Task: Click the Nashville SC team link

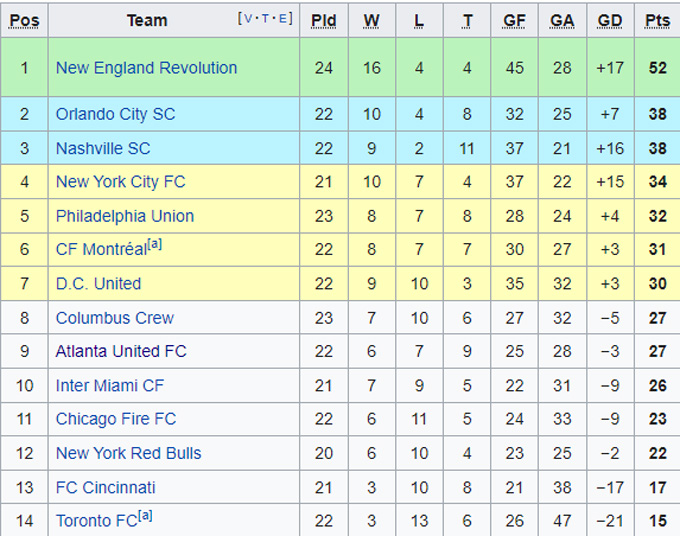Action: (x=103, y=148)
